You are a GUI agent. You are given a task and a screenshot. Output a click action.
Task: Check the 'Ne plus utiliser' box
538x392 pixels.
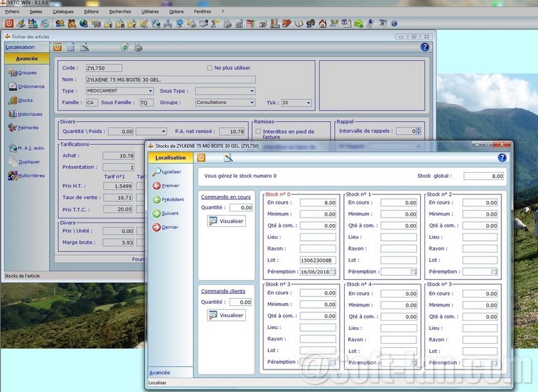pyautogui.click(x=209, y=68)
